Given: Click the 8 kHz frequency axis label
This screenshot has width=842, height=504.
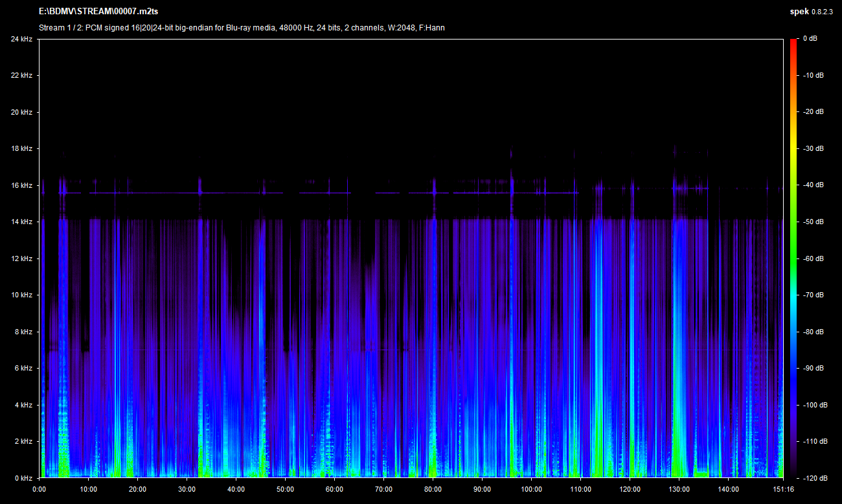Looking at the screenshot, I should [23, 332].
